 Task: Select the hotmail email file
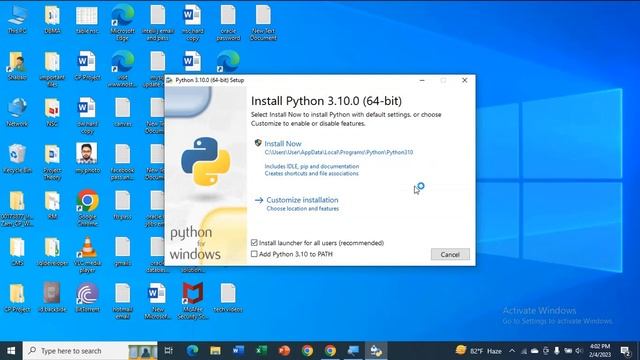click(122, 301)
